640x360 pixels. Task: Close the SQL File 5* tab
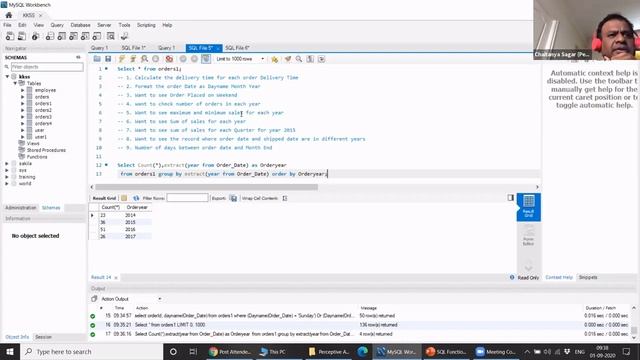point(218,49)
